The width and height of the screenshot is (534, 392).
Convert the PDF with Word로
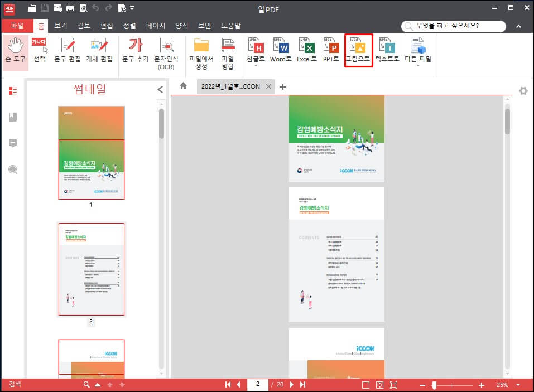click(280, 50)
